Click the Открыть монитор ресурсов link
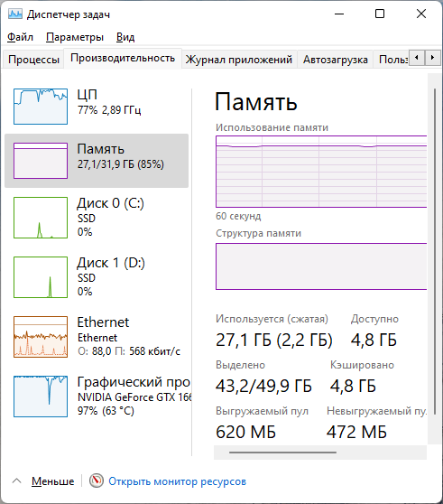The image size is (443, 504). [x=177, y=481]
